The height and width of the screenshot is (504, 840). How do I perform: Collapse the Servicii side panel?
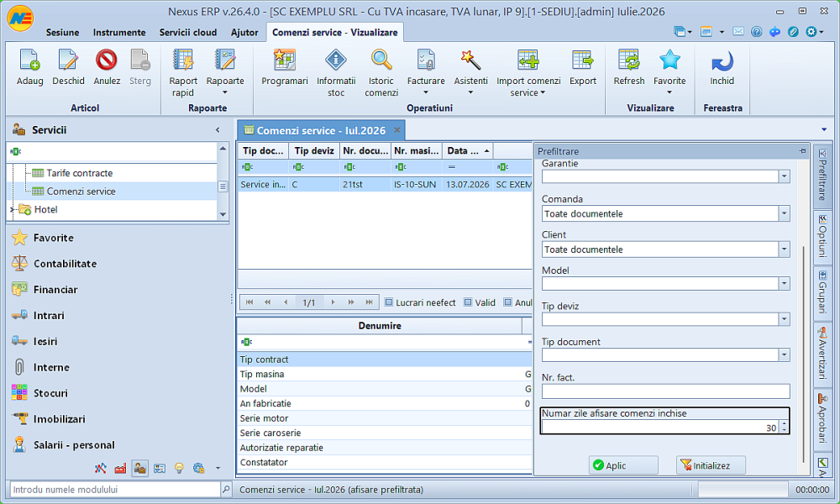pos(218,129)
